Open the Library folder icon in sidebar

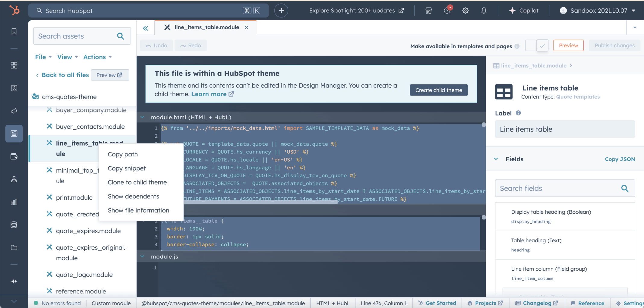(14, 247)
